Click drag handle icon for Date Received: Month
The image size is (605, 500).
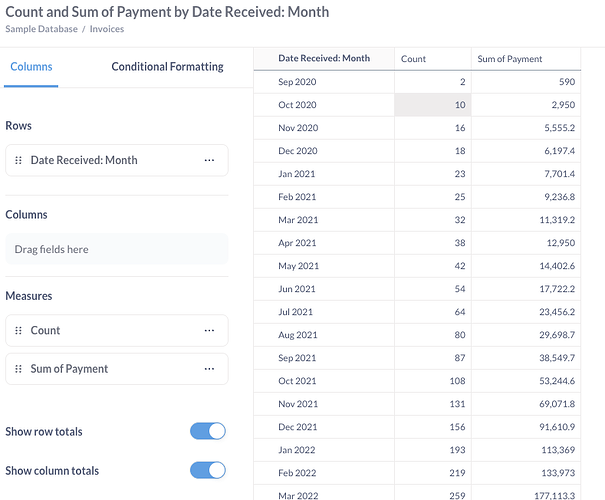(x=18, y=160)
